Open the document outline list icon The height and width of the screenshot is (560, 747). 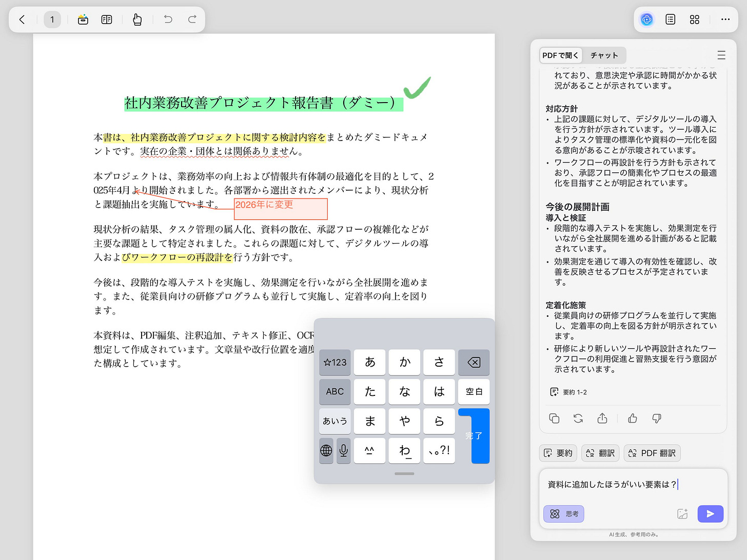670,19
